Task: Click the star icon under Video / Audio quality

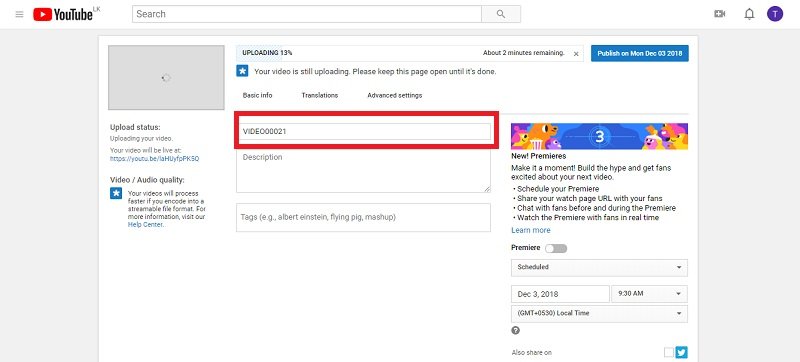Action: [x=116, y=193]
